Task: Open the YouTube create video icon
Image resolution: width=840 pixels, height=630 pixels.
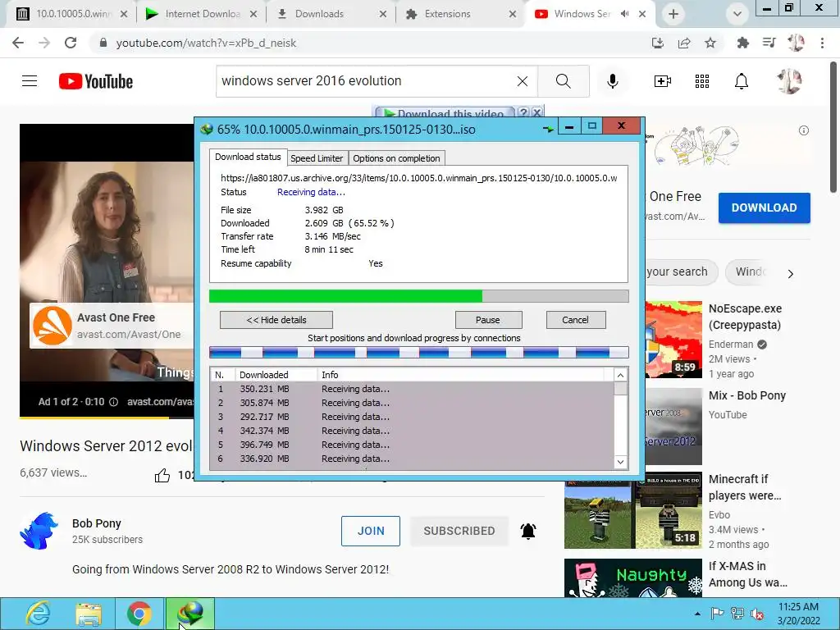Action: [663, 81]
